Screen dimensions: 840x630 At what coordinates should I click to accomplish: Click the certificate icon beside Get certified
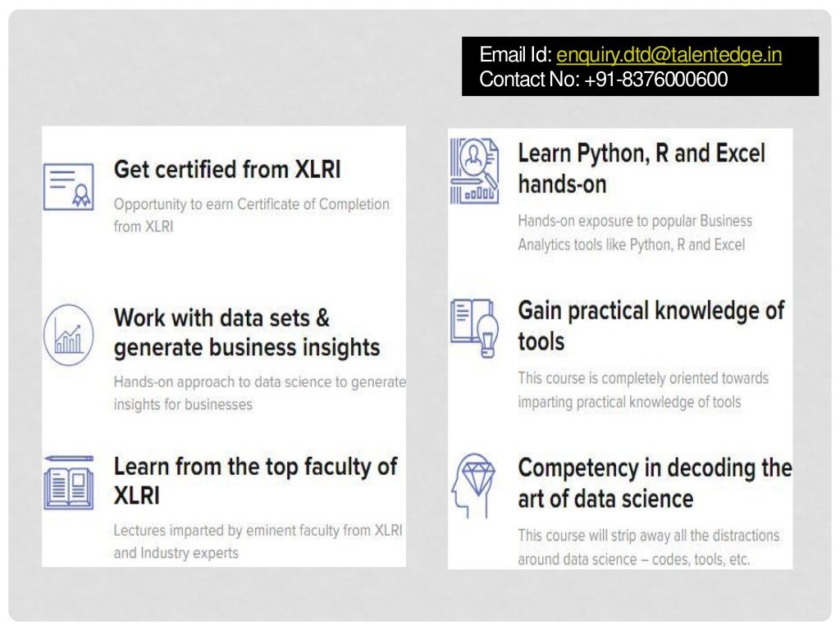click(x=68, y=186)
